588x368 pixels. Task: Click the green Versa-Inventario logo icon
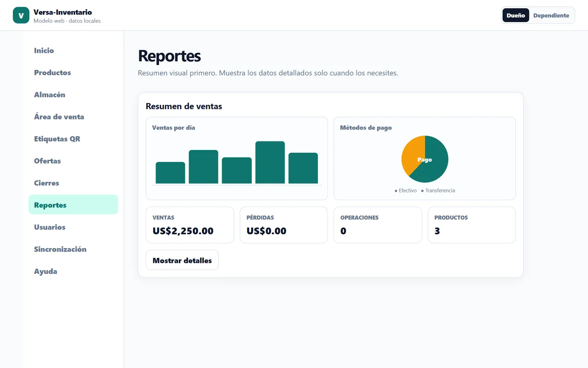pyautogui.click(x=21, y=16)
